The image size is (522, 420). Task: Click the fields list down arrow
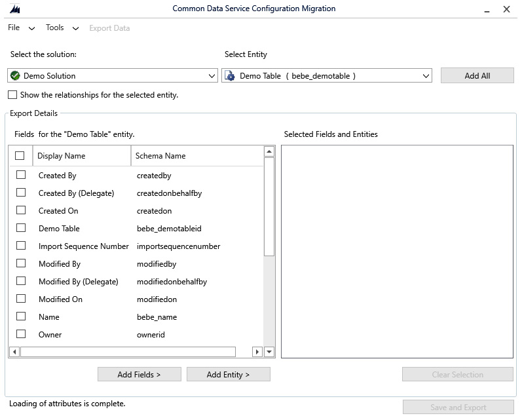(269, 351)
